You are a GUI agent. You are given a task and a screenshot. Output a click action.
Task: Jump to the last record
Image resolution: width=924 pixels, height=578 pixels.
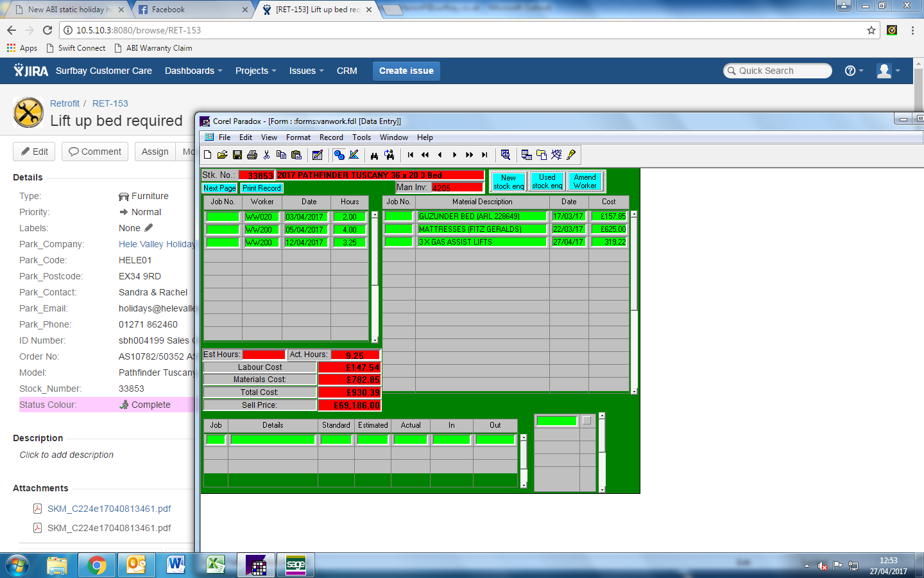484,155
